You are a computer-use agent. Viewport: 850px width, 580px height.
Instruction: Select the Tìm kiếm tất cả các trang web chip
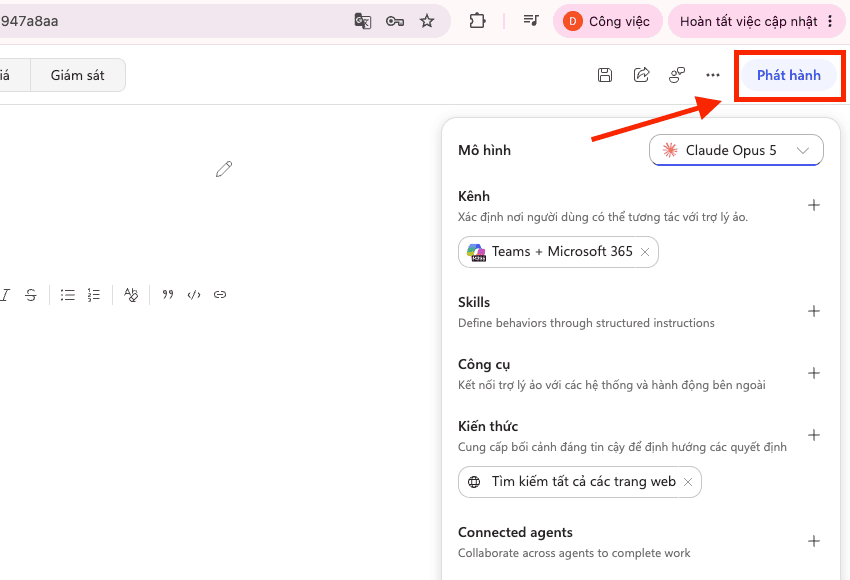579,482
